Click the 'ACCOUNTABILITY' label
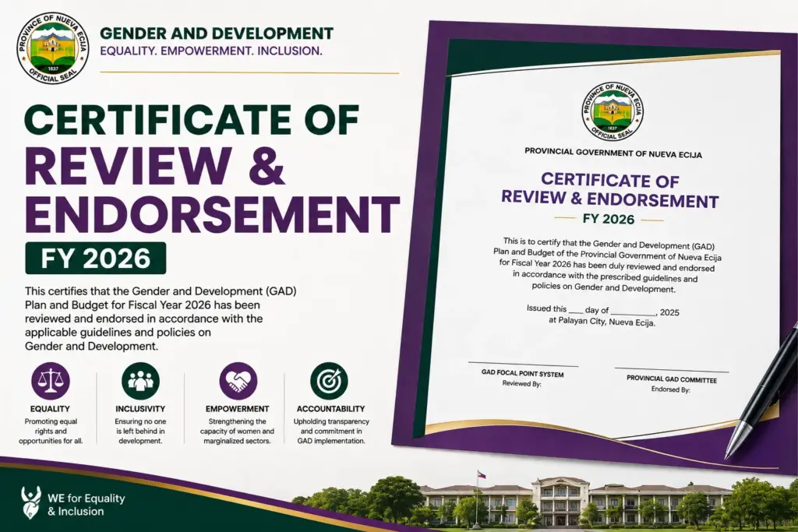 tap(330, 409)
